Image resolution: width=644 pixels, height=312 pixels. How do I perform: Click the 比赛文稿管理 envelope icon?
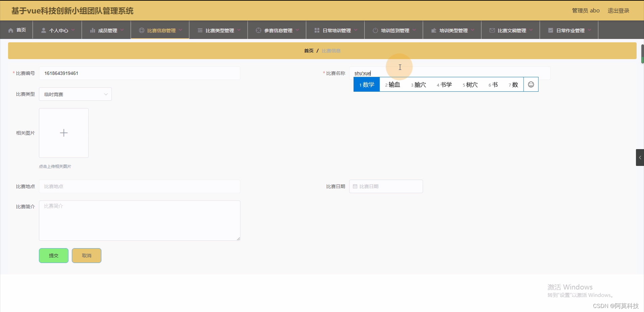click(492, 30)
